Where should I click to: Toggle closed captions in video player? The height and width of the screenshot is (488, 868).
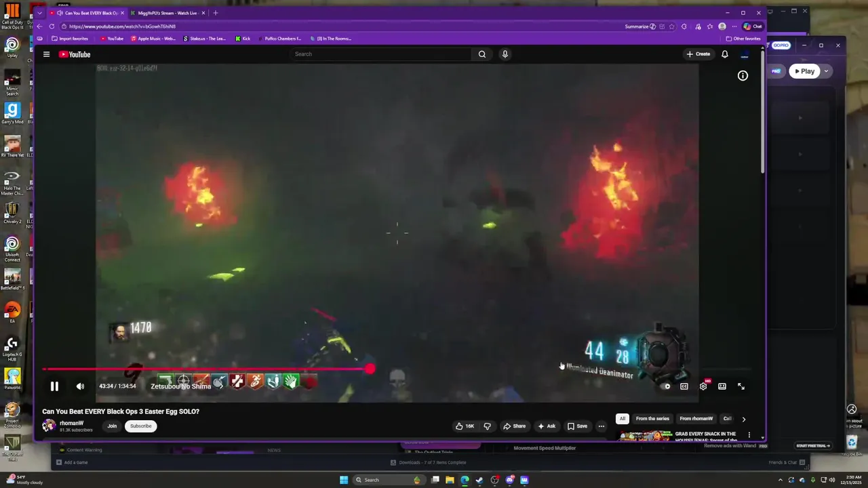[x=684, y=386]
